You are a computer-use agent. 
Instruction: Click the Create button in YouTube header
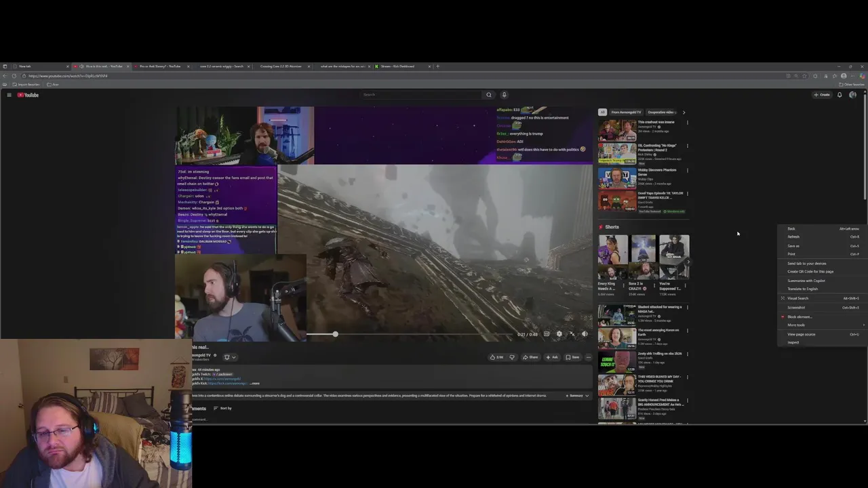point(822,95)
